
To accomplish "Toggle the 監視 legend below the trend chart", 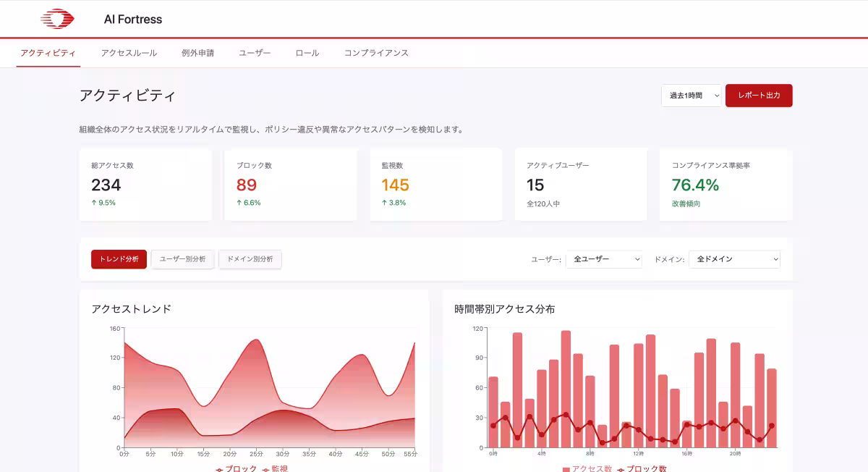I will [277, 468].
